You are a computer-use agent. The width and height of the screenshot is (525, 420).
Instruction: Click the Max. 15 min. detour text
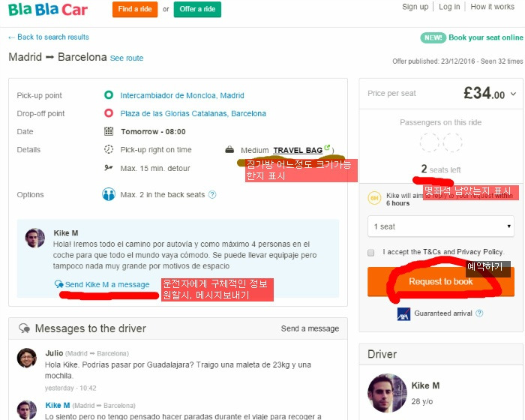(x=155, y=168)
